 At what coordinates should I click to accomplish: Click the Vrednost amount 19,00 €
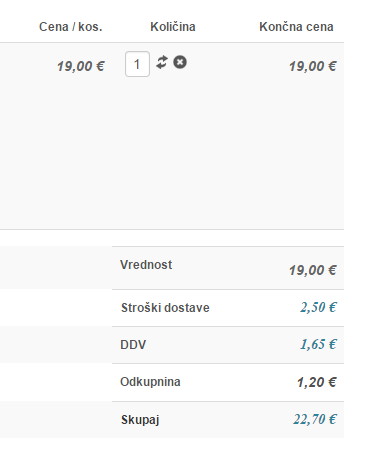pos(313,270)
